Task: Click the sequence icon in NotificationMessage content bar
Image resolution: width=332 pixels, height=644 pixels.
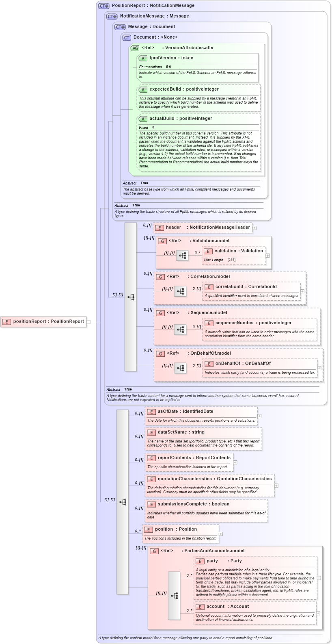Action: tap(131, 297)
